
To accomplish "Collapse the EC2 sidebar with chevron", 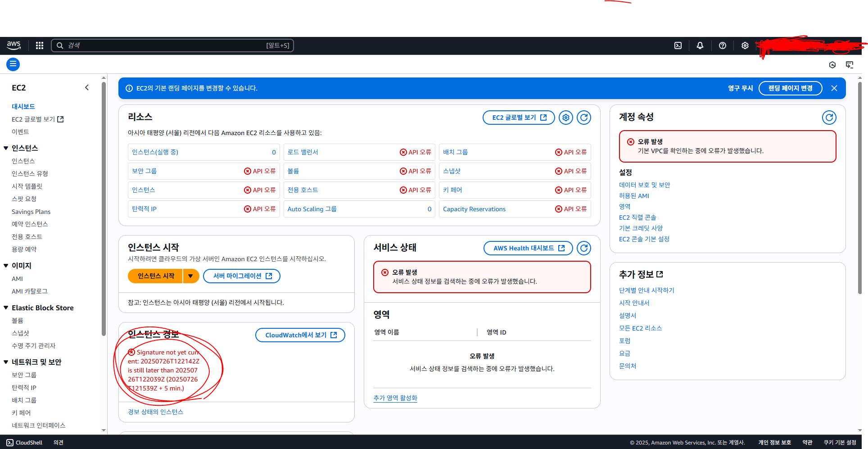I will (x=87, y=88).
